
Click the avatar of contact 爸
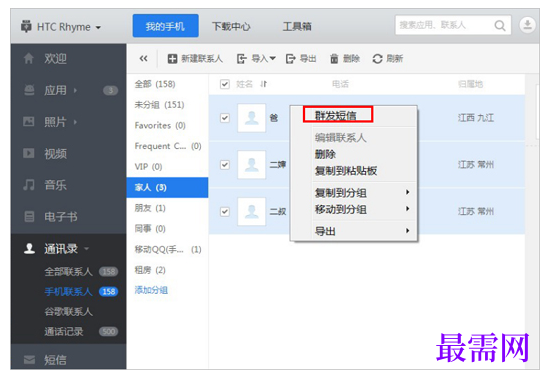click(x=251, y=118)
